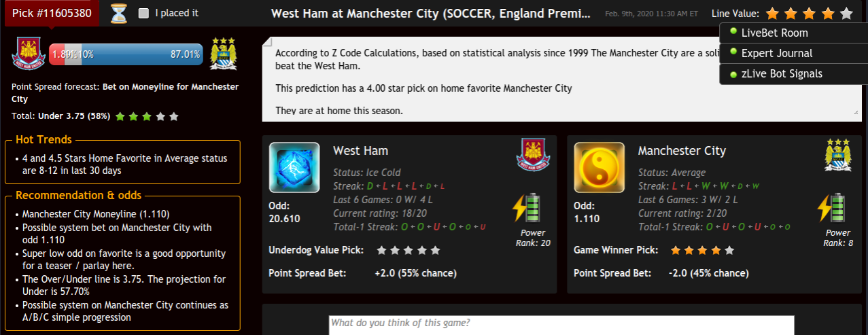
Task: Click the win probability bar at 87.01%
Action: 126,54
